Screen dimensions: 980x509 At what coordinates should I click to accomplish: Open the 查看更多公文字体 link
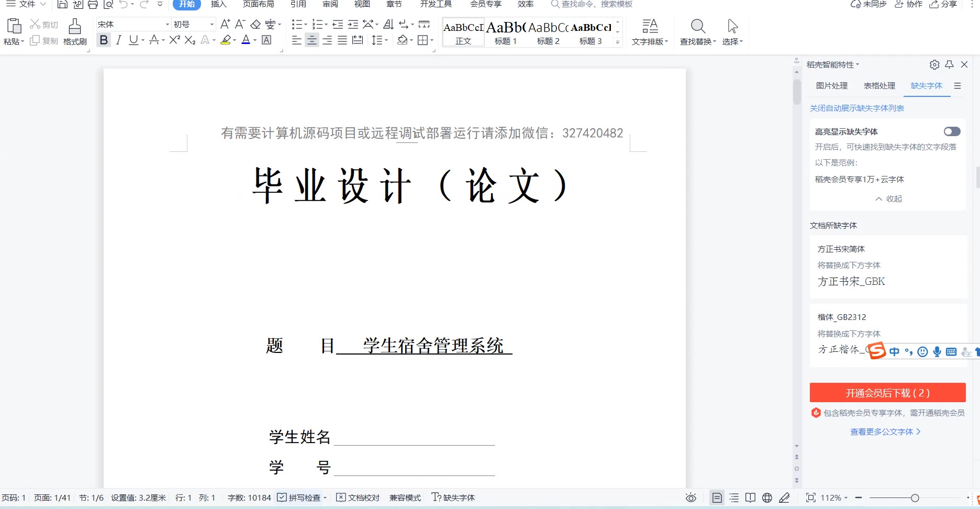click(885, 432)
